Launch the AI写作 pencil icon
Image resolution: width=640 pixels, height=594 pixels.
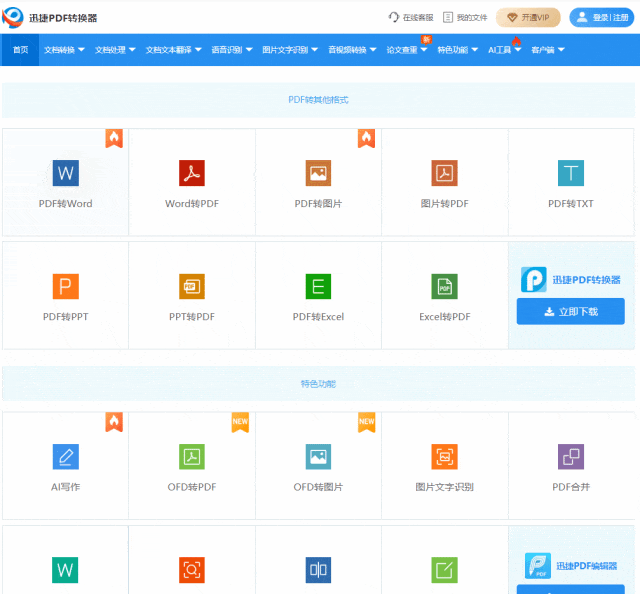coord(66,457)
